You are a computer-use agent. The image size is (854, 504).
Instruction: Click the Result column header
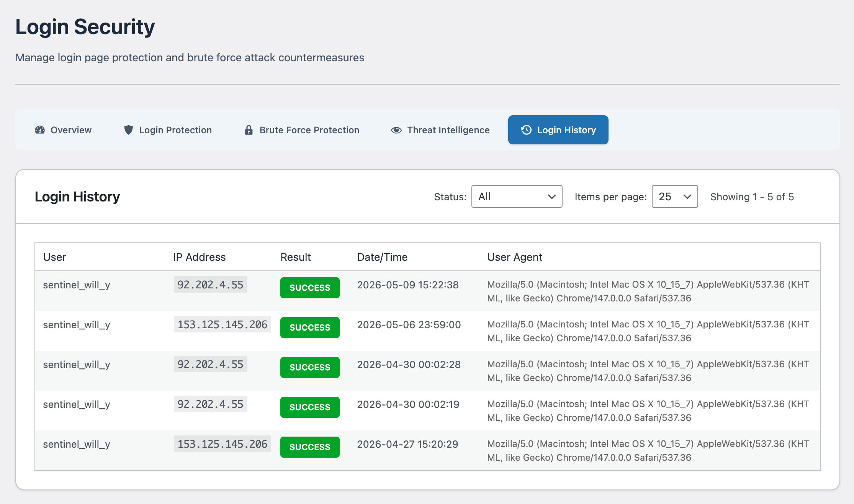pos(296,257)
